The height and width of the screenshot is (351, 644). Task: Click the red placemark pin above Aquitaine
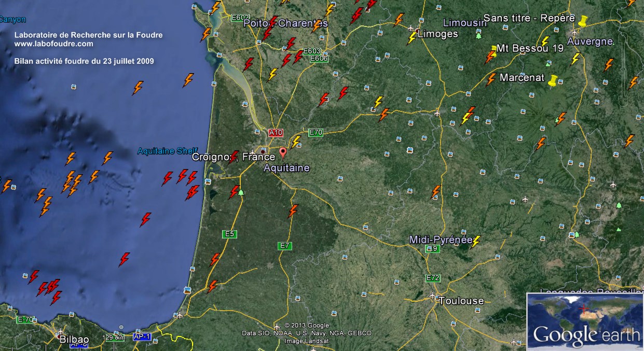(x=283, y=152)
